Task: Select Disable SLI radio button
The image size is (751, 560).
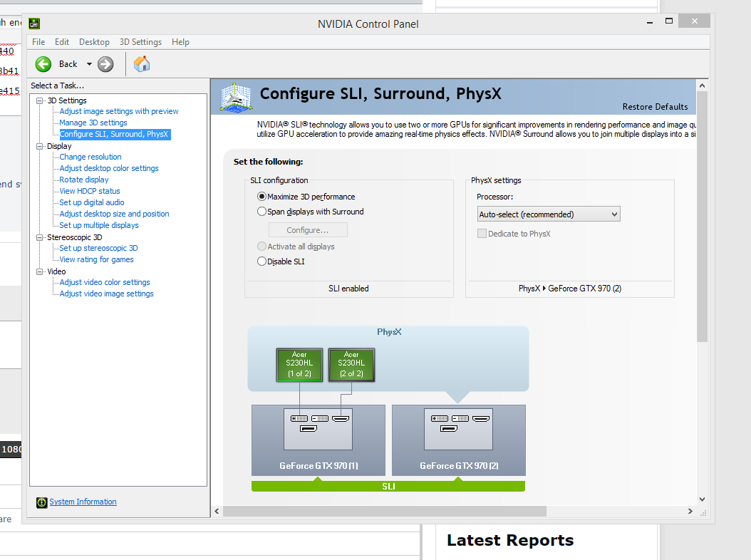Action: [261, 261]
